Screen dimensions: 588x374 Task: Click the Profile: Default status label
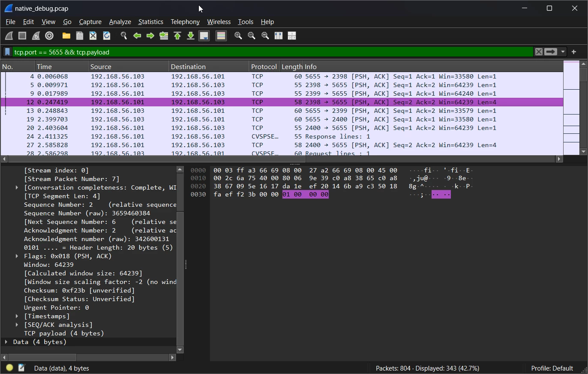coord(552,368)
